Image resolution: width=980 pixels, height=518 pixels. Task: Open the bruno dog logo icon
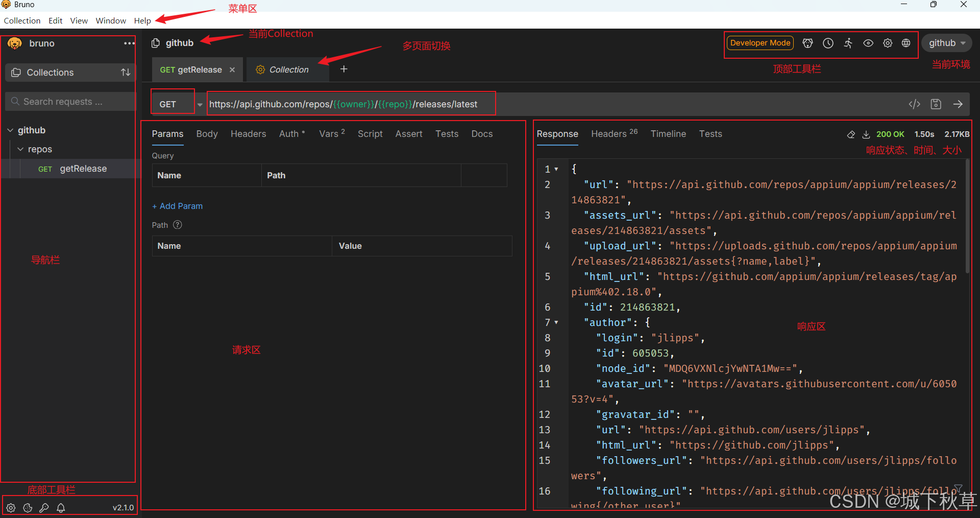click(x=15, y=43)
